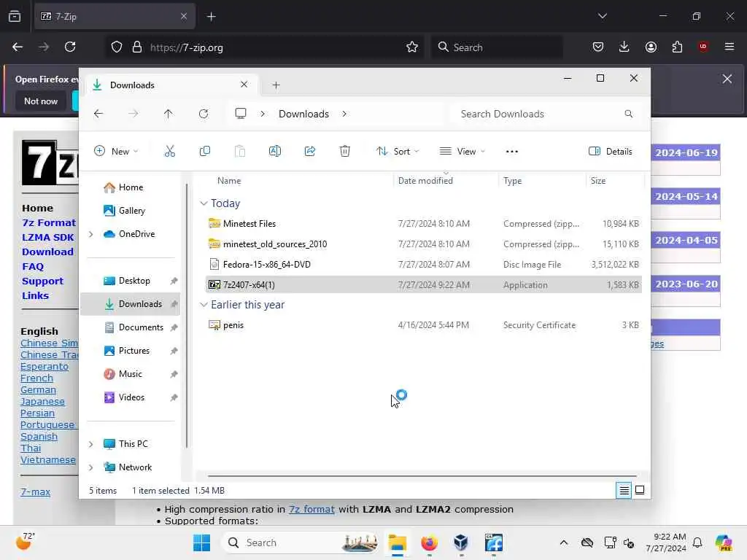Click the Copy icon in Explorer toolbar

pos(205,152)
